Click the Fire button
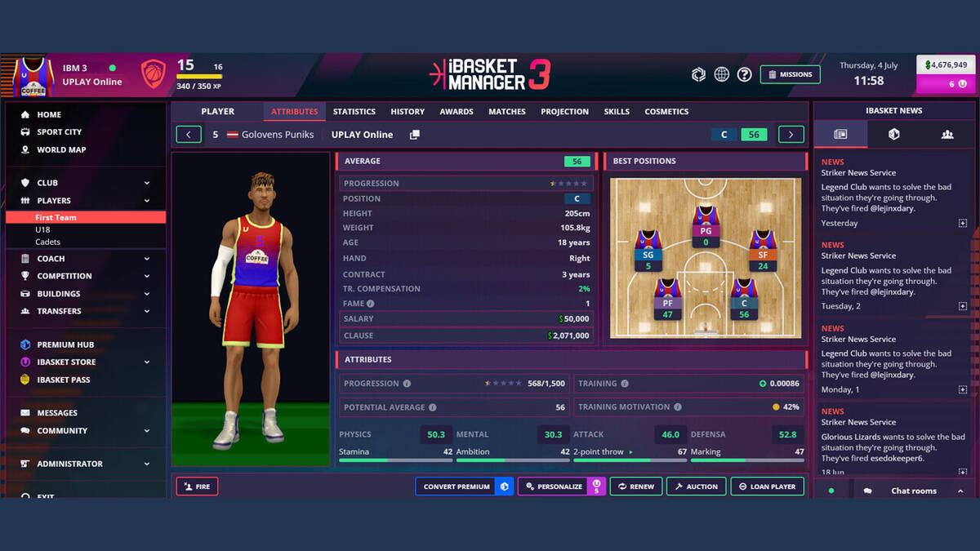Image resolution: width=980 pixels, height=551 pixels. click(x=197, y=487)
